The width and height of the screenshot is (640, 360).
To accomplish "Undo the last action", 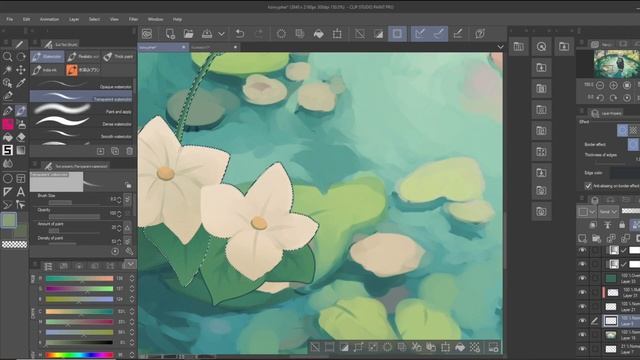I will (x=240, y=34).
